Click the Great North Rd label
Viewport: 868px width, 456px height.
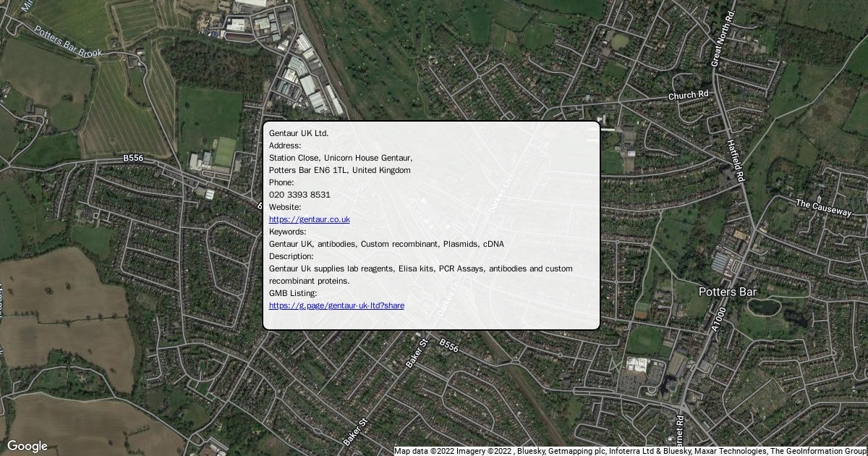pyautogui.click(x=723, y=40)
